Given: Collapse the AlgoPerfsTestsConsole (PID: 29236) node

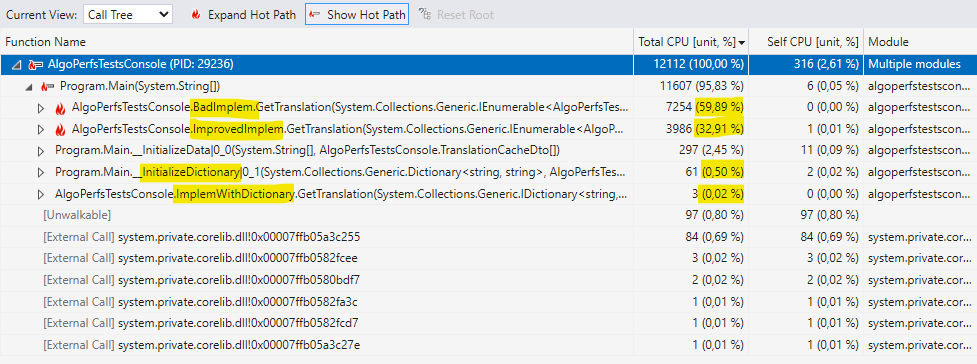Looking at the screenshot, I should click(16, 64).
